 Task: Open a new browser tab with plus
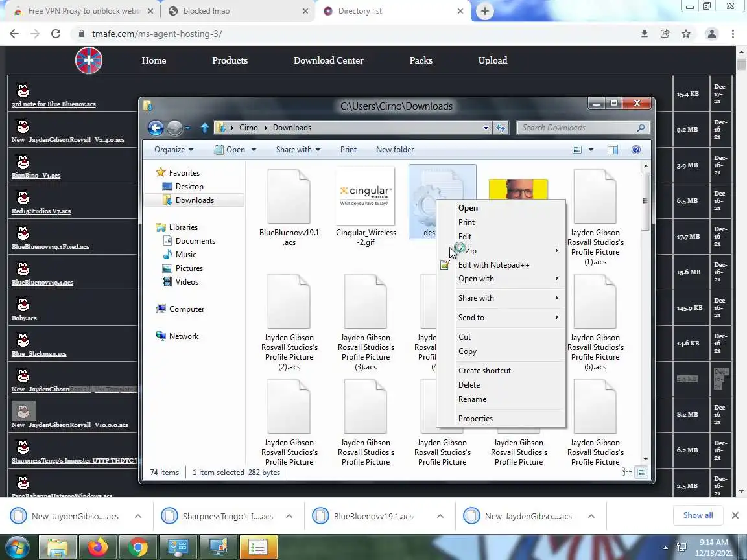click(x=484, y=11)
